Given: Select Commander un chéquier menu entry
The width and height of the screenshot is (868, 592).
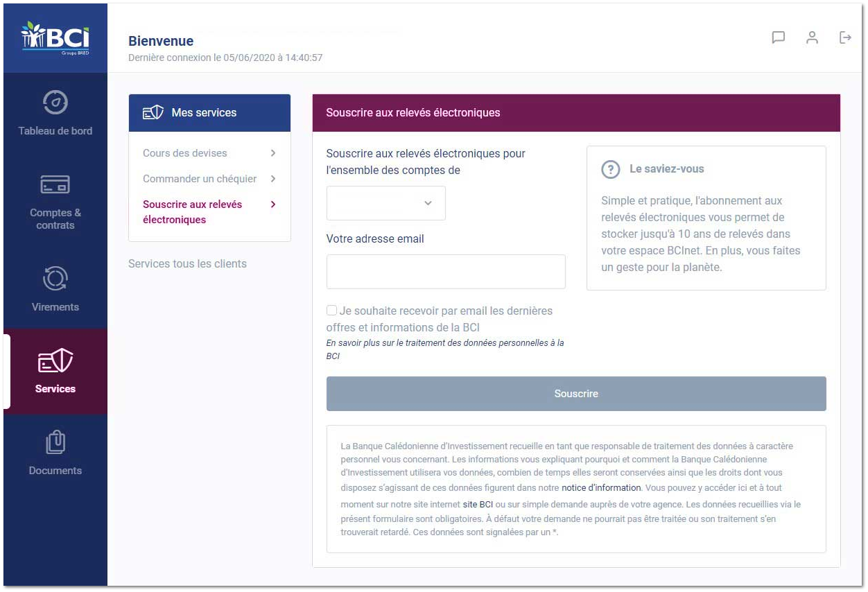Looking at the screenshot, I should (200, 179).
